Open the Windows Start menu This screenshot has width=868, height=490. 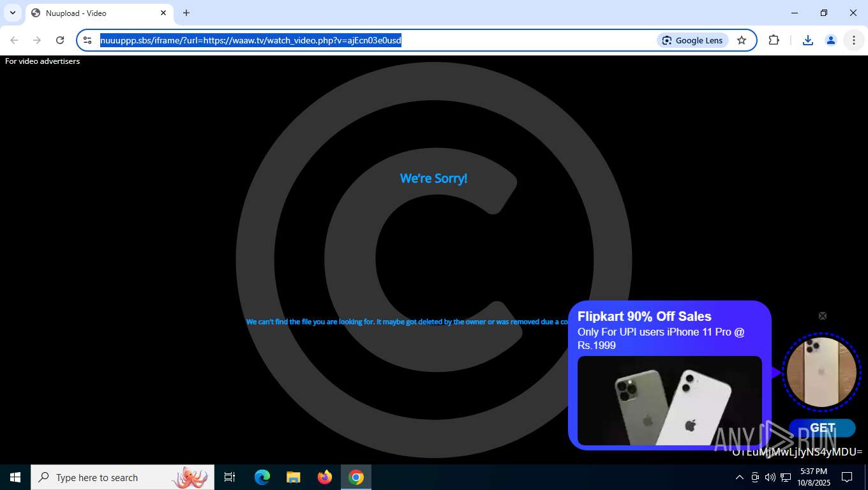coord(15,477)
